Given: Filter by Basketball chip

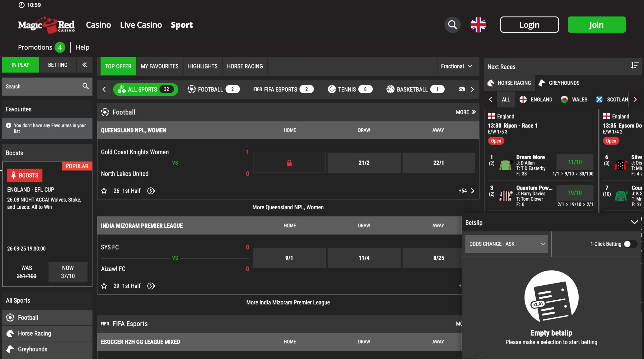Looking at the screenshot, I should [415, 89].
